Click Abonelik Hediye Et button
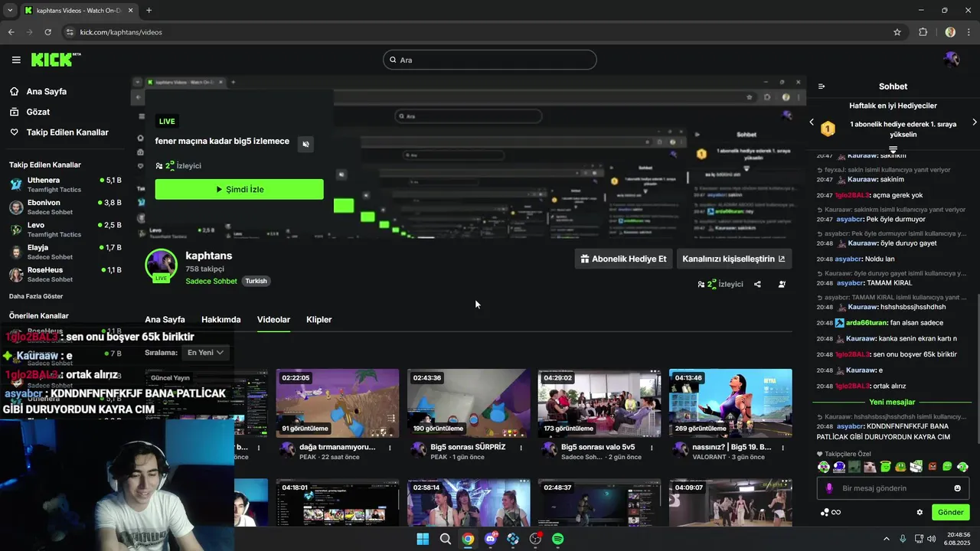The width and height of the screenshot is (980, 551). coord(623,259)
